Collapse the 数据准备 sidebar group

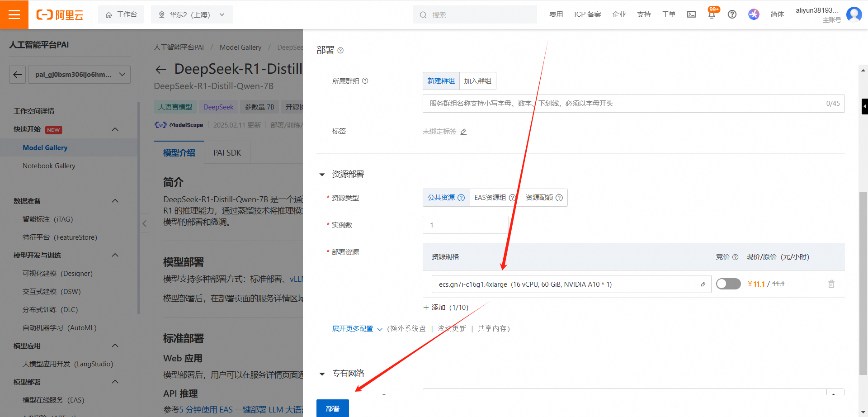point(115,201)
